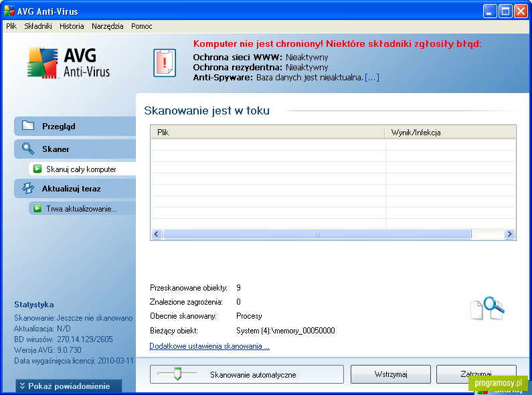The width and height of the screenshot is (532, 395).
Task: Select Trwa aktualizowanie item
Action: [82, 208]
